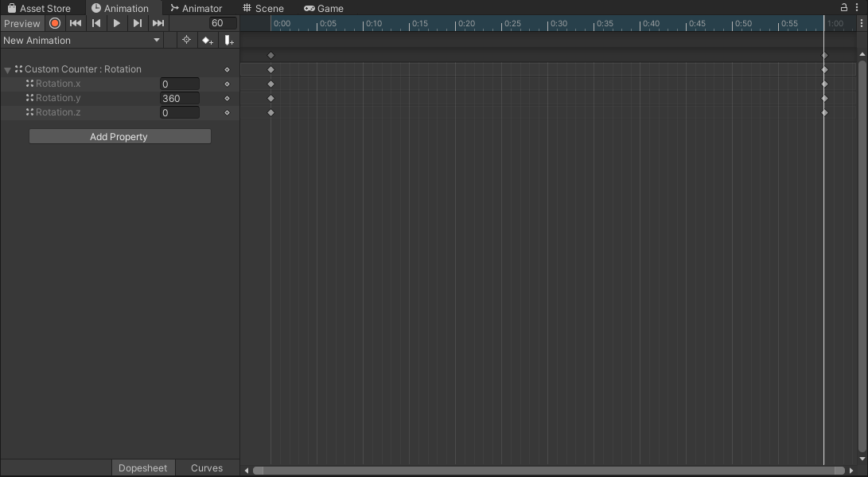The height and width of the screenshot is (477, 868).
Task: Click the Add Event icon
Action: coord(228,40)
